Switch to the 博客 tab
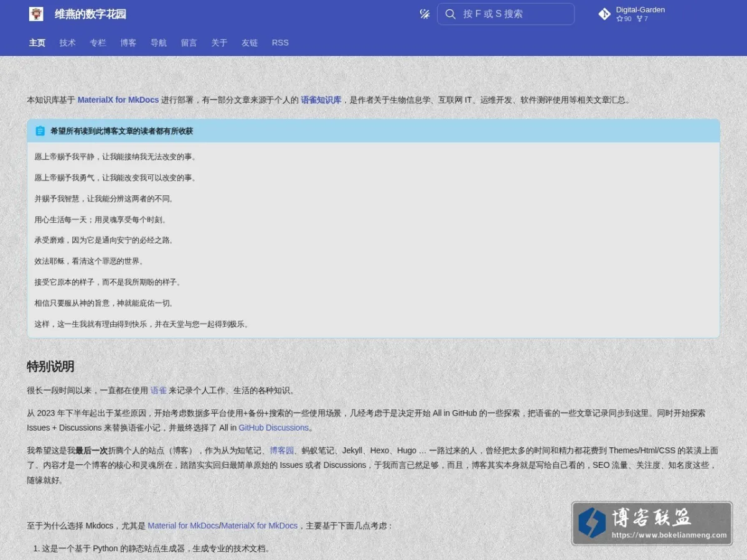Screen dimensions: 747x560 [x=128, y=42]
